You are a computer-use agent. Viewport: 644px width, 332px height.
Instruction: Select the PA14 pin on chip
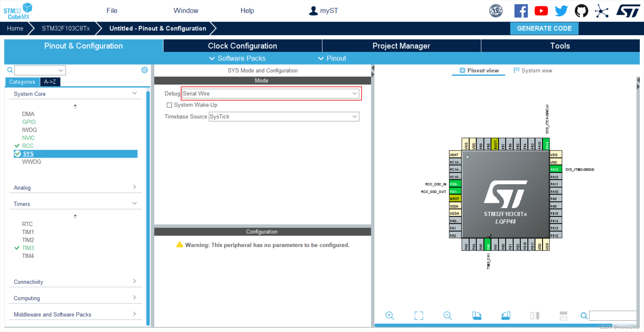(x=546, y=144)
